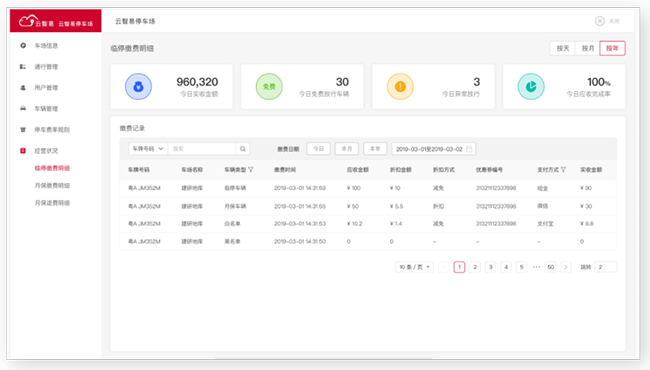This screenshot has width=650, height=370.
Task: Click the teal pie chart icon
Action: (x=531, y=87)
